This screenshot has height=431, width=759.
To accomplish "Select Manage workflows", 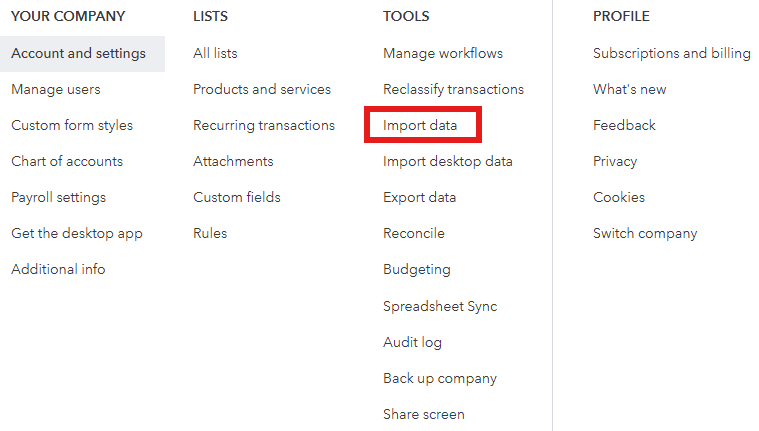I will coord(443,53).
